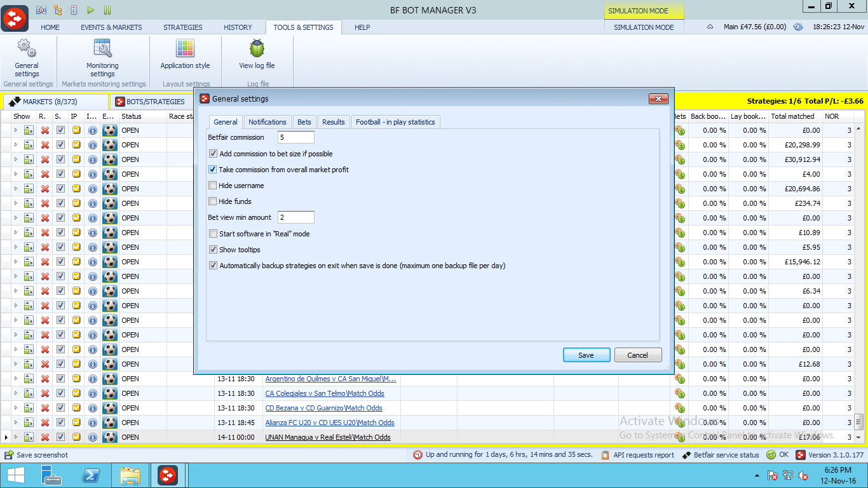Collapse the ribbon using the small up arrow
This screenshot has width=868, height=488.
pyautogui.click(x=710, y=27)
